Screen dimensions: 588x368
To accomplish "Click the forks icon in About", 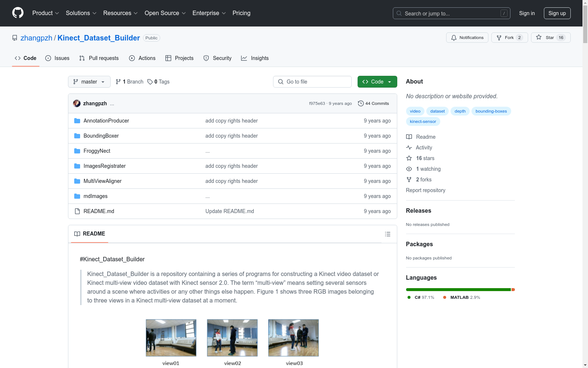I will (409, 180).
